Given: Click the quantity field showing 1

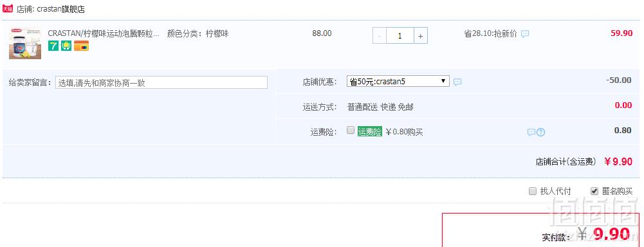Looking at the screenshot, I should pyautogui.click(x=400, y=35).
